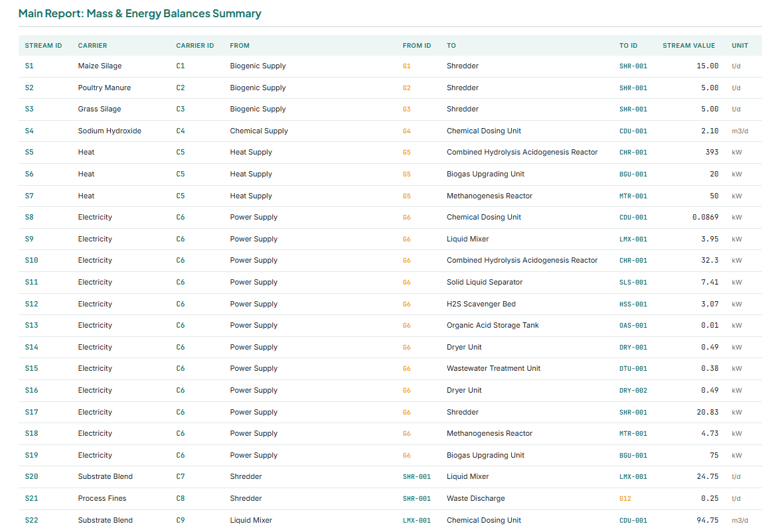Click the DTU-001 ID
778x532 pixels.
[x=633, y=368]
